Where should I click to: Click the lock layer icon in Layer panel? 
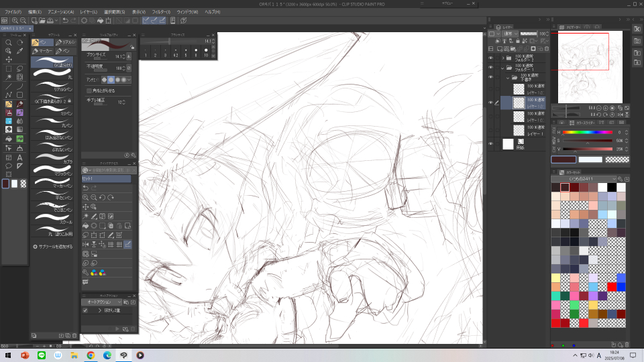518,41
